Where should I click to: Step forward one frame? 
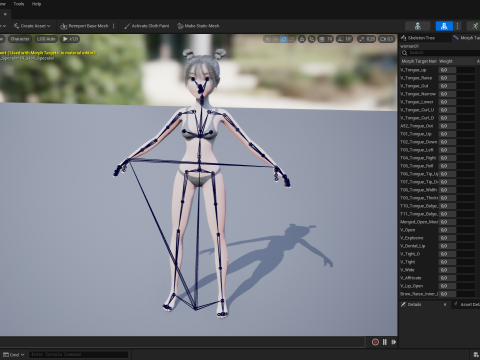(394, 342)
